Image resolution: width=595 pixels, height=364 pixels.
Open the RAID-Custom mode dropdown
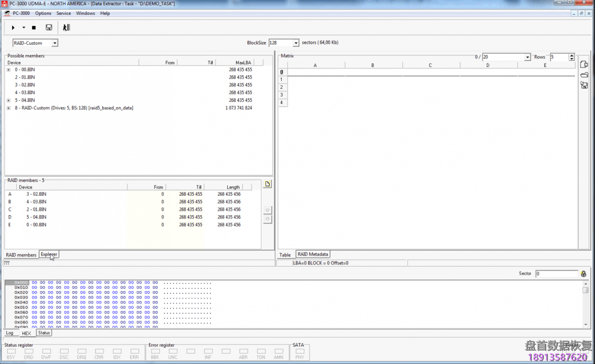tap(55, 43)
